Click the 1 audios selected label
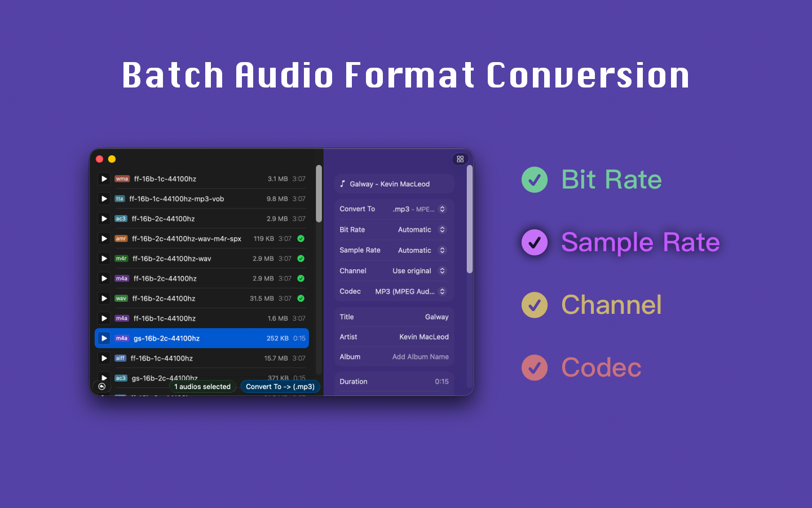 coord(202,387)
